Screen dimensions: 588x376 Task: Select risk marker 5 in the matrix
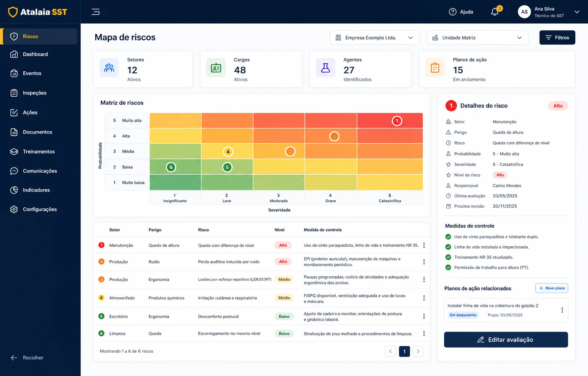[227, 167]
